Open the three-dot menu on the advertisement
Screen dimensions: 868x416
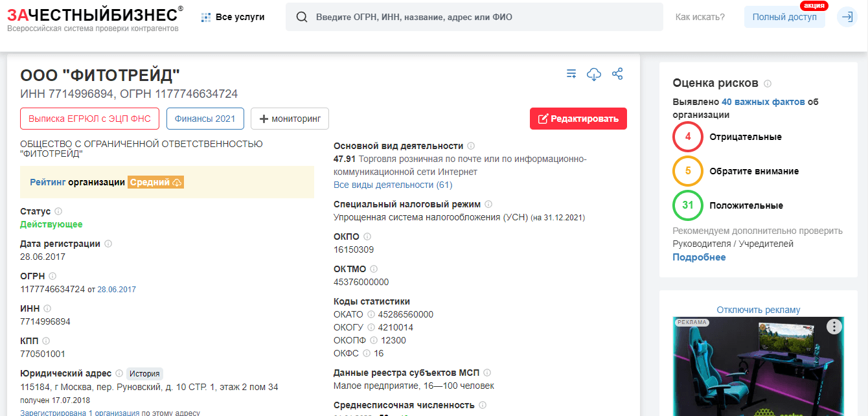[x=833, y=327]
